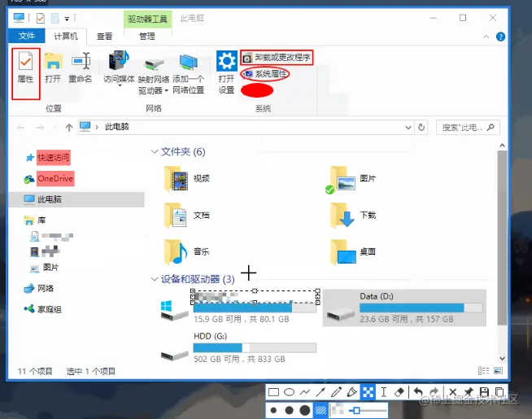Image resolution: width=532 pixels, height=419 pixels.
Task: Copy the screenshot to clipboard
Action: (499, 392)
